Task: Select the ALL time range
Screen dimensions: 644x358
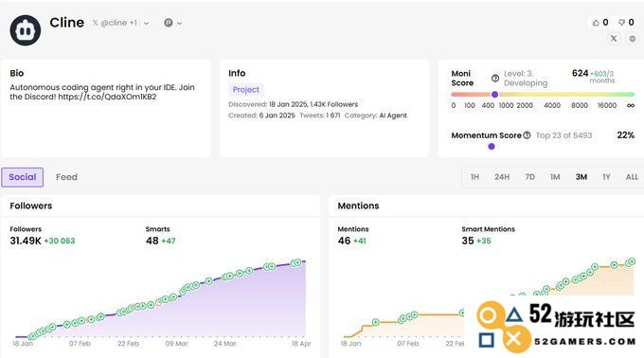Action: [632, 177]
